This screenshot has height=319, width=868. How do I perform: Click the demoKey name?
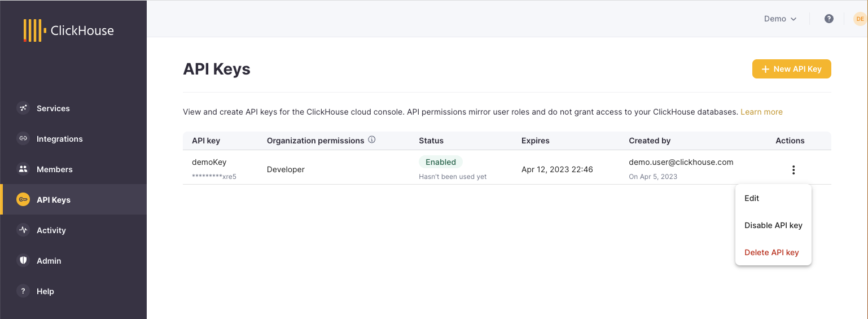(209, 162)
